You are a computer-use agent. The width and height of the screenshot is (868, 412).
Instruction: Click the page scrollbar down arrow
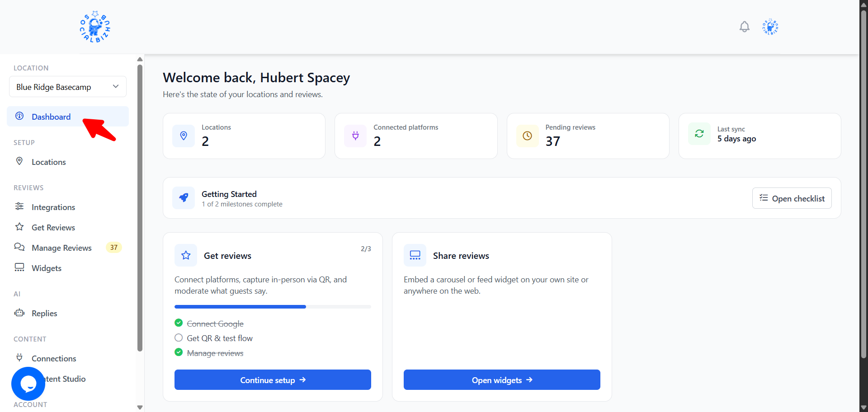click(x=864, y=407)
